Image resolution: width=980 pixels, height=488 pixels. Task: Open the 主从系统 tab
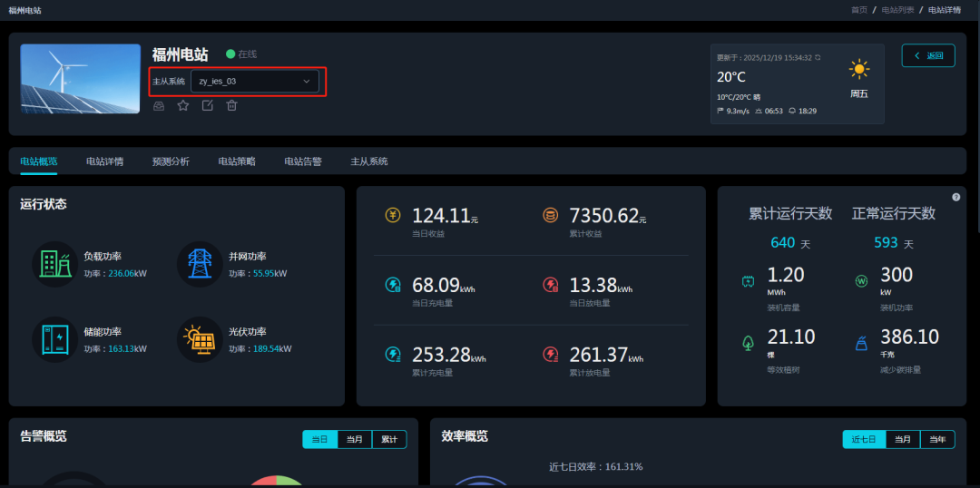tap(369, 161)
